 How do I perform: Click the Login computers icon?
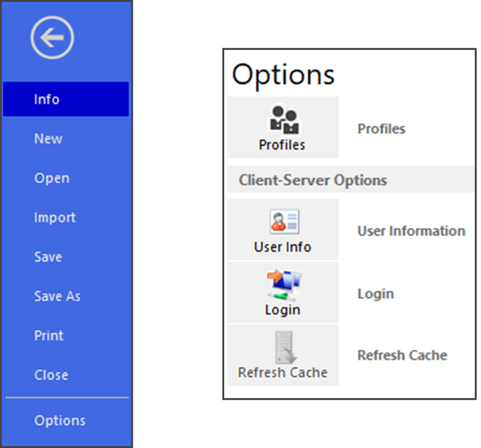[x=283, y=285]
